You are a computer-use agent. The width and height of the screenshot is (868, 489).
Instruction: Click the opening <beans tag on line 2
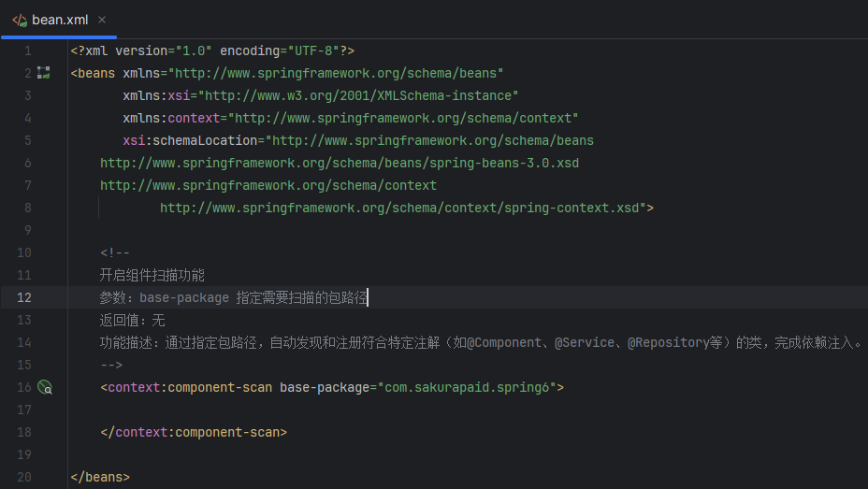tap(93, 73)
